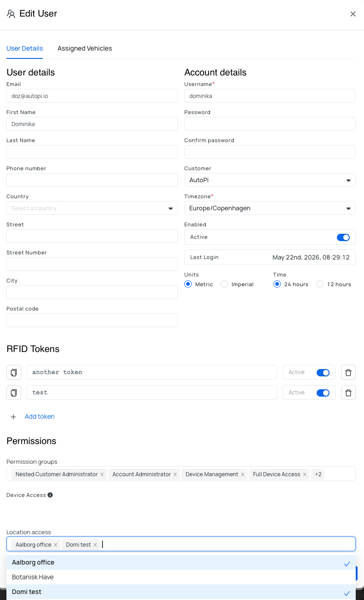Select Metric units
This screenshot has height=600, width=364.
pyautogui.click(x=188, y=284)
